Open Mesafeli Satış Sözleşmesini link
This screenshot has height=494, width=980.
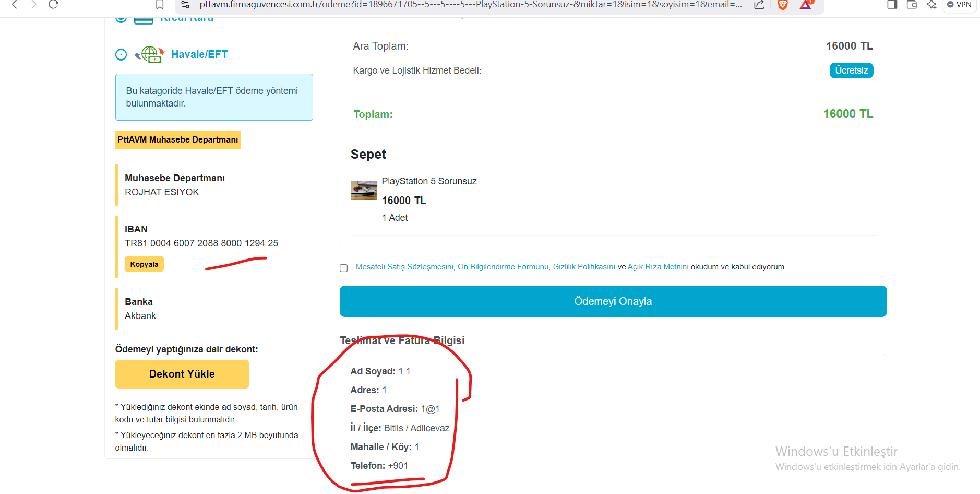pos(404,267)
